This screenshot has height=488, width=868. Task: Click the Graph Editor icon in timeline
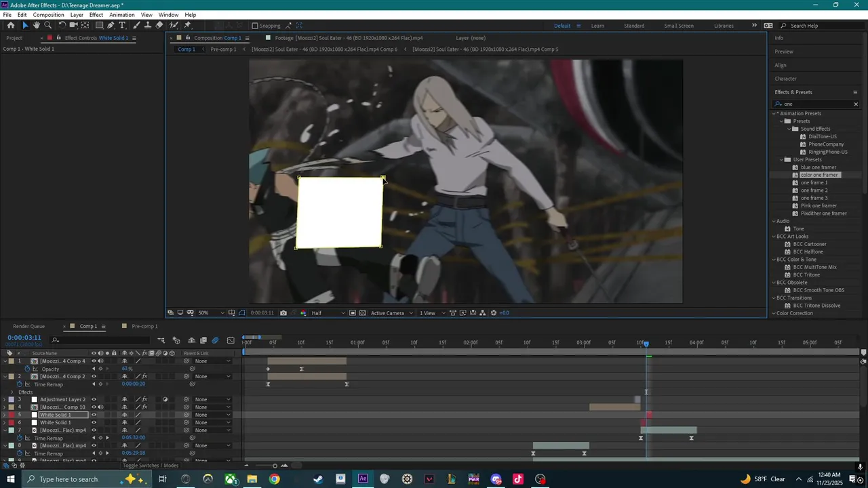pos(231,340)
